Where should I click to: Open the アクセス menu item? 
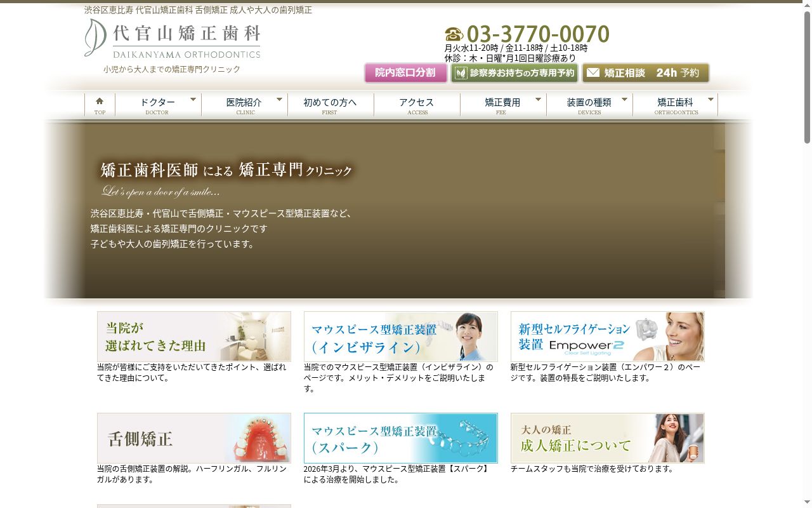coord(417,105)
